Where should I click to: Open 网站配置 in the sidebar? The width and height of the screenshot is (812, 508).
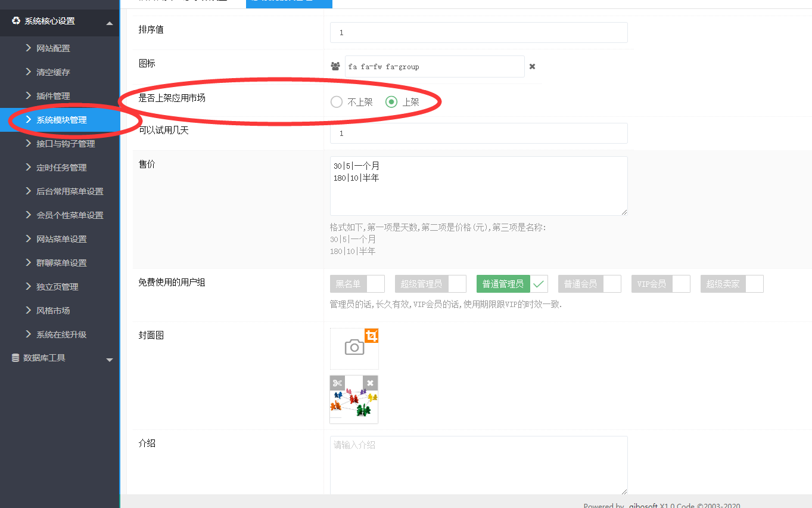(x=53, y=48)
